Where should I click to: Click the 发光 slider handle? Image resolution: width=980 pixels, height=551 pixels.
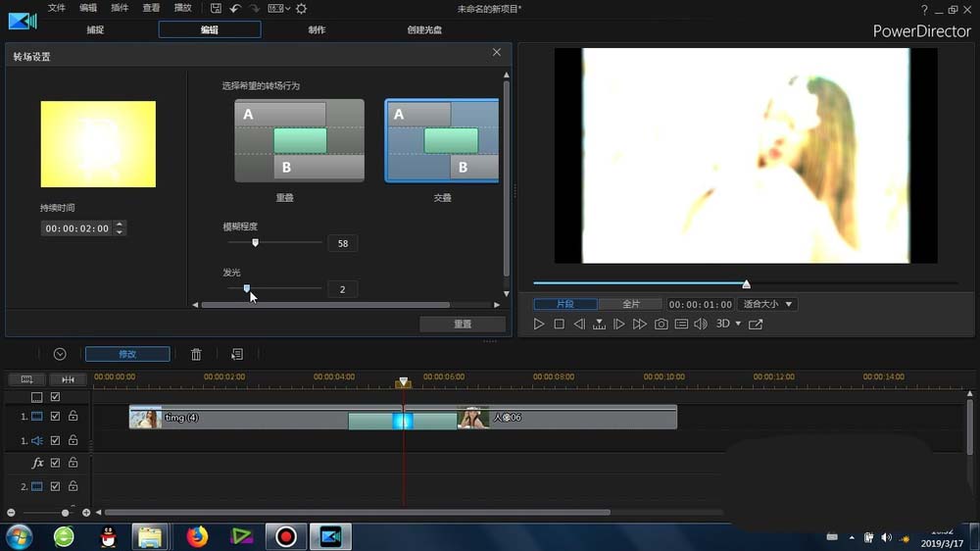tap(246, 287)
